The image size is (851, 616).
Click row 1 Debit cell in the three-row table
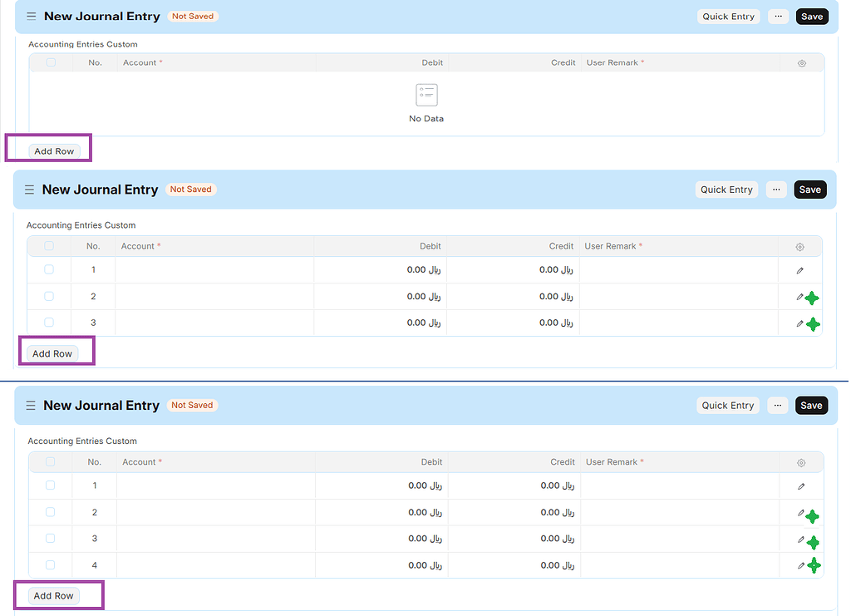coord(380,270)
